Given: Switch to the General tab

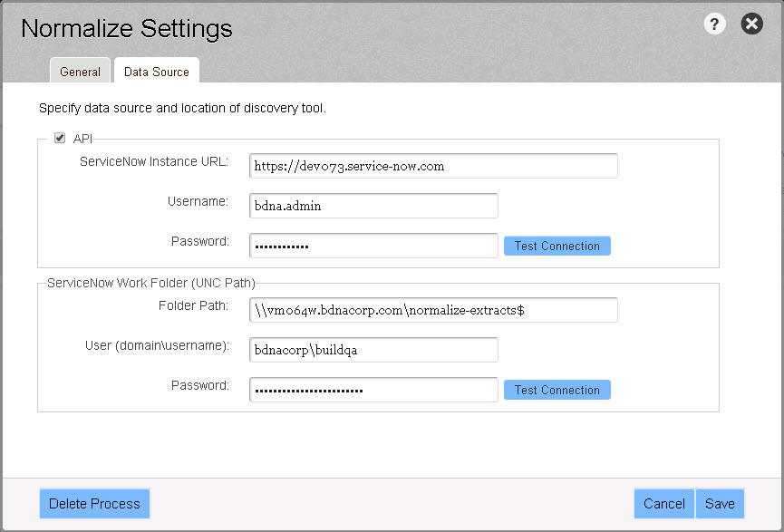Looking at the screenshot, I should 80,71.
